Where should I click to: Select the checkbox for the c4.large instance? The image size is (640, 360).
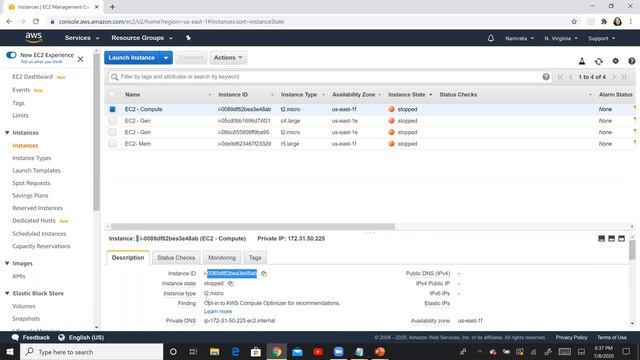(x=112, y=121)
